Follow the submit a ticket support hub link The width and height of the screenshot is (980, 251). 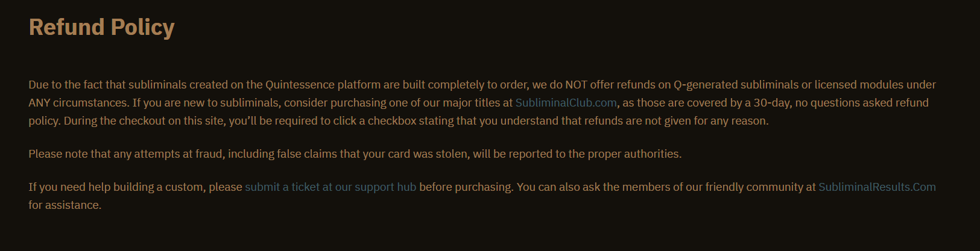330,187
